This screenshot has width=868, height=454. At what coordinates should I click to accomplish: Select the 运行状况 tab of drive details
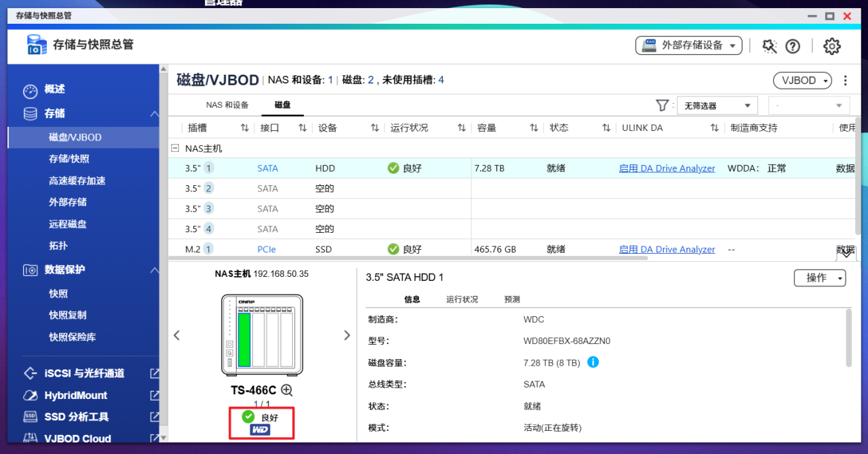460,299
